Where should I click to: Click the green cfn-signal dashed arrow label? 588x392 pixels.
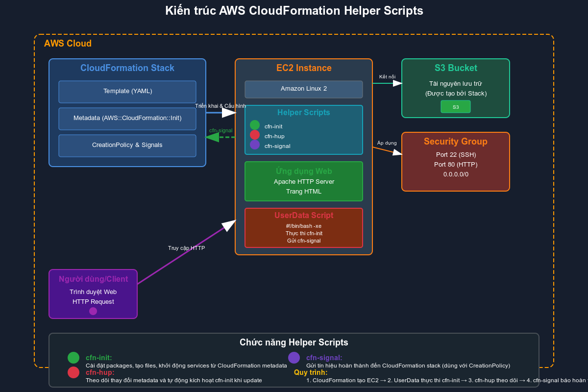point(220,130)
